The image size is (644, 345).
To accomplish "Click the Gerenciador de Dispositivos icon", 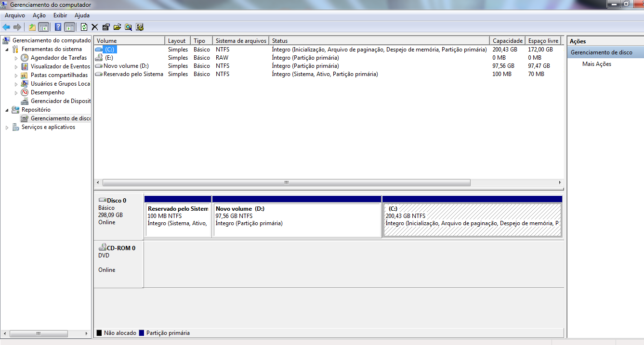I will click(25, 101).
